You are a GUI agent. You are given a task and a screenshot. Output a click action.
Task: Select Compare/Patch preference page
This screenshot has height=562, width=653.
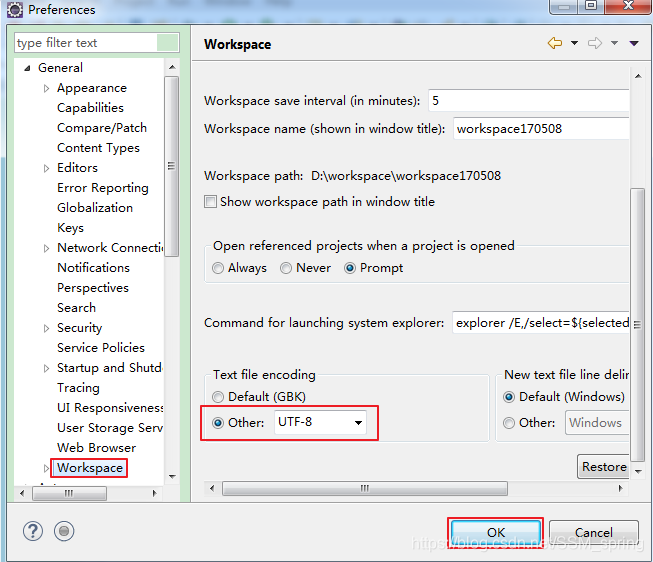tap(102, 127)
